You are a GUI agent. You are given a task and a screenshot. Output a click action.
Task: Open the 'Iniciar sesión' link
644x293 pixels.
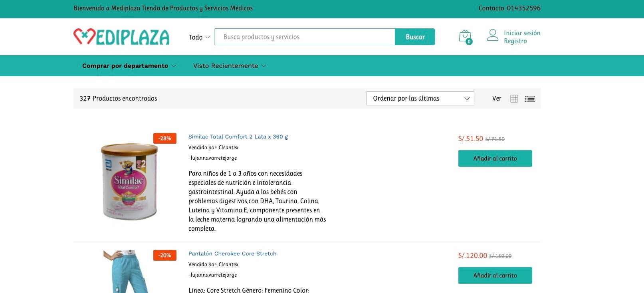[x=522, y=33]
